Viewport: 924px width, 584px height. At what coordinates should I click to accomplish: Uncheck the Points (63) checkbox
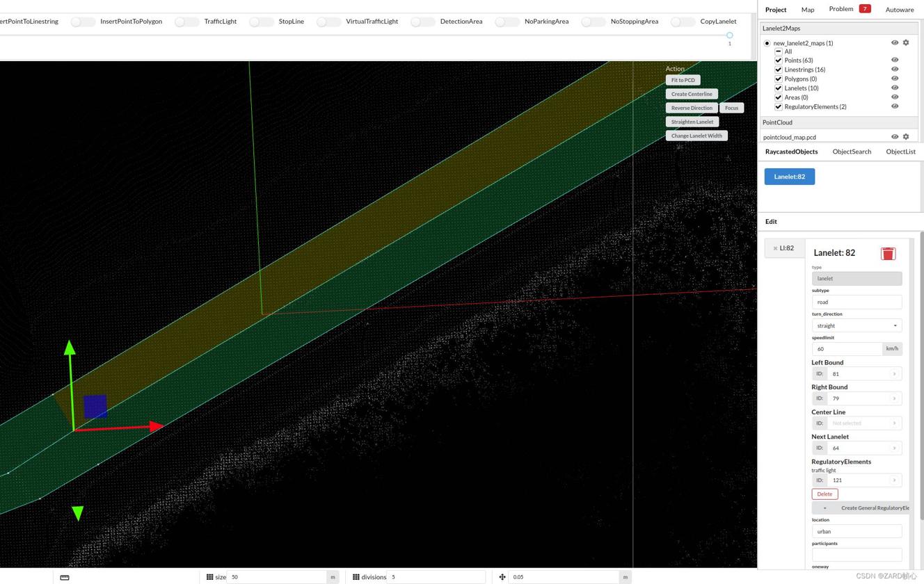[x=779, y=60]
